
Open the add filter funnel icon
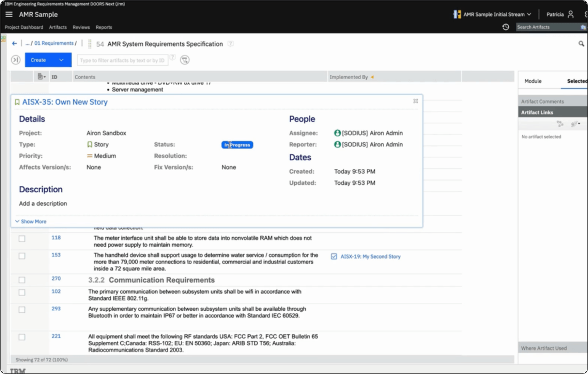184,60
